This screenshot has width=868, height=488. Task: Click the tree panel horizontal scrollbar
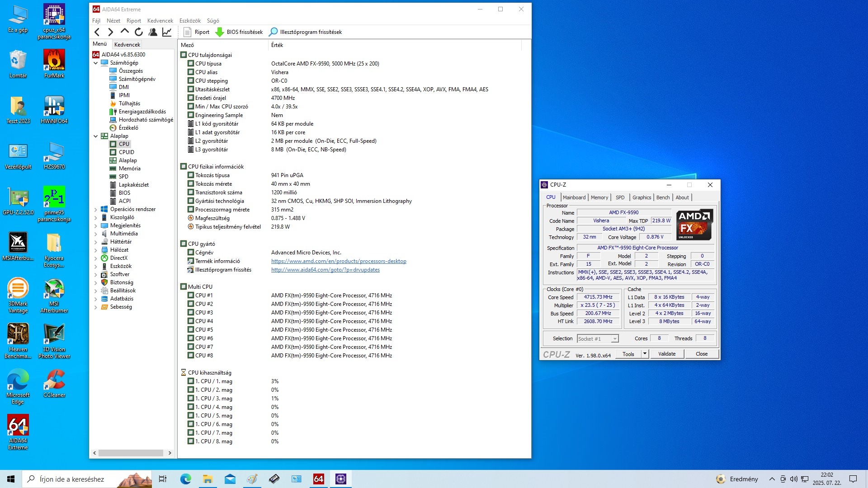click(131, 453)
